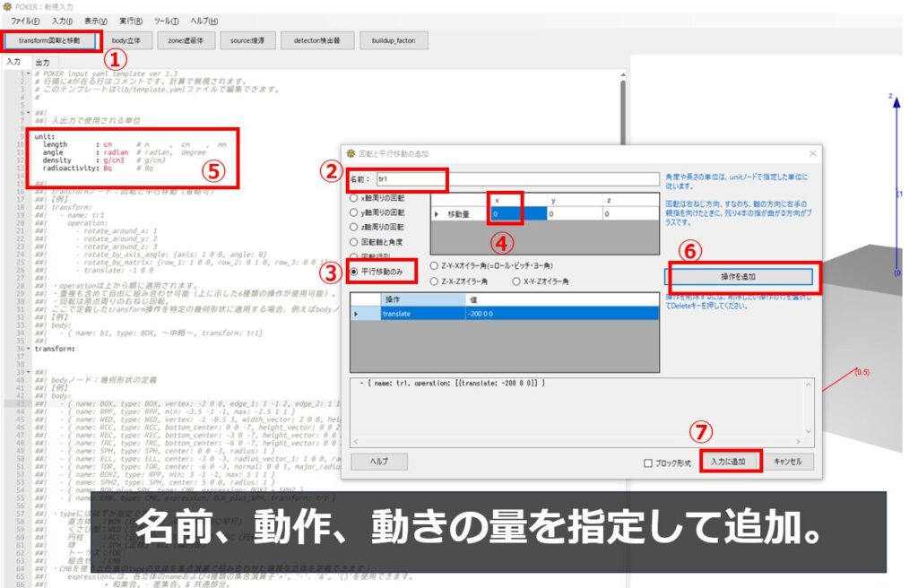Click the output preview scroll-right arrow
Viewport: 918px width, 588px height.
(799, 442)
